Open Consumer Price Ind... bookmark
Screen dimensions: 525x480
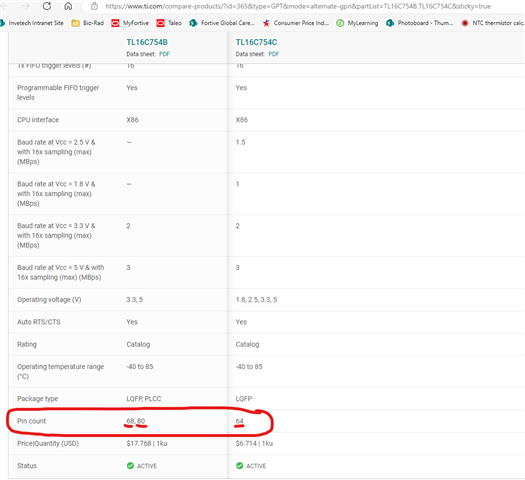click(x=296, y=23)
